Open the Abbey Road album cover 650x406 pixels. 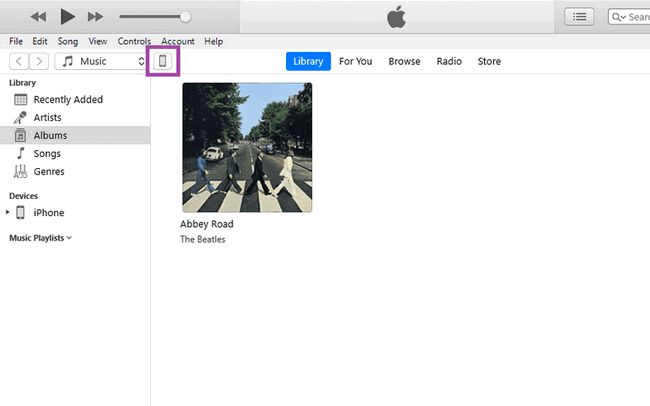pyautogui.click(x=247, y=147)
